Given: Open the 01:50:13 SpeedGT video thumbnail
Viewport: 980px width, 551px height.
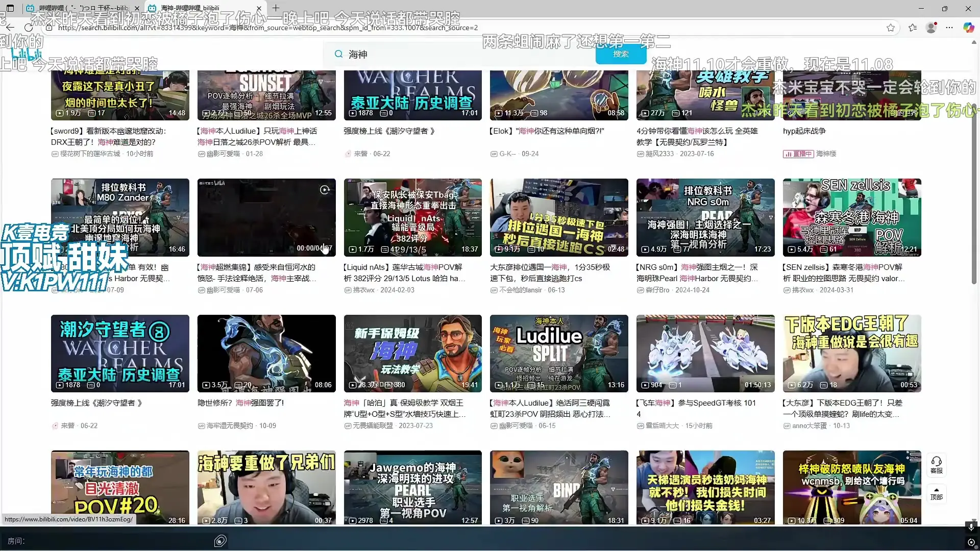Looking at the screenshot, I should (705, 354).
